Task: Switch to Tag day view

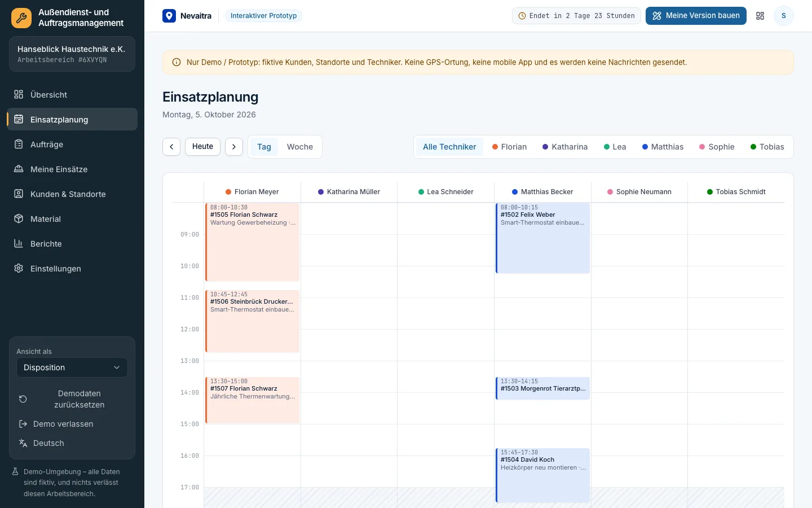Action: (264, 147)
